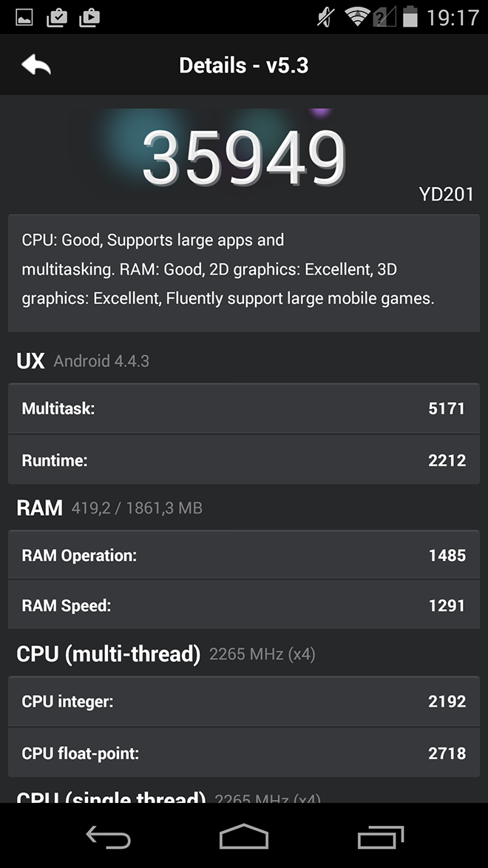The width and height of the screenshot is (488, 868).
Task: Tap the Wi-Fi status icon
Action: (357, 17)
